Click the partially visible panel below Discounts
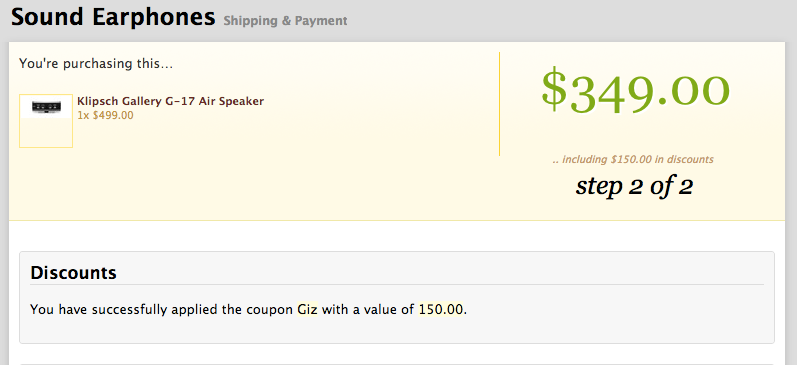 pos(397,364)
